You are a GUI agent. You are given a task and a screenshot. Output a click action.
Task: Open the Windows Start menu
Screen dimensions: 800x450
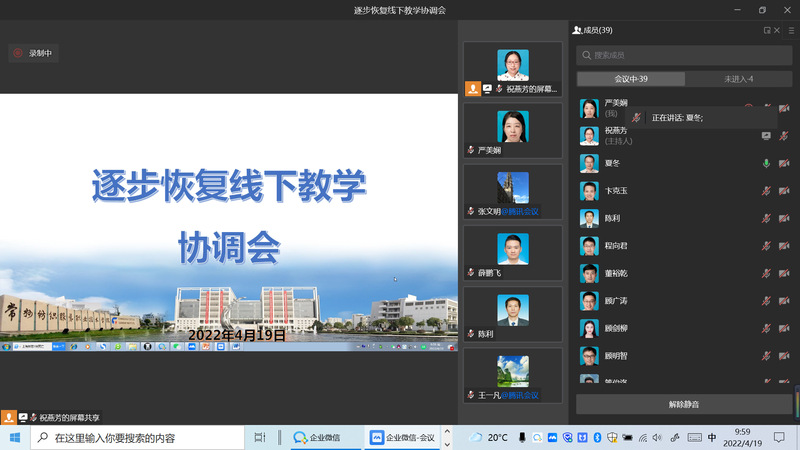pyautogui.click(x=15, y=437)
